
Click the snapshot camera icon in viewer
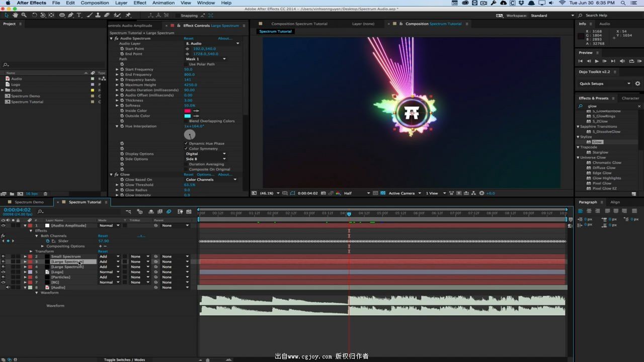(x=324, y=193)
